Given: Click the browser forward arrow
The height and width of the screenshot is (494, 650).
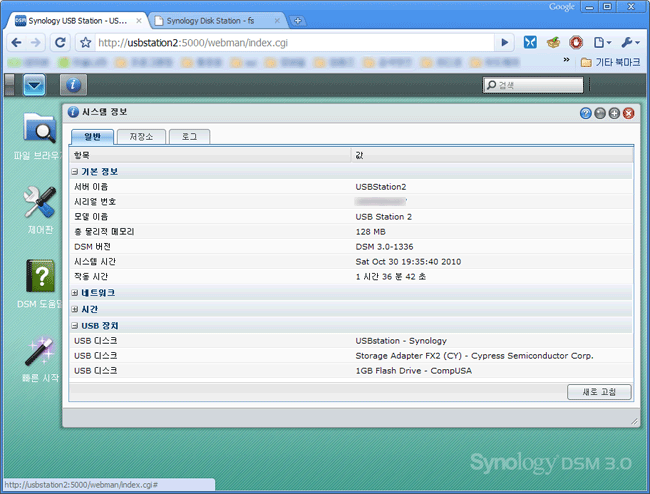Looking at the screenshot, I should 36,42.
